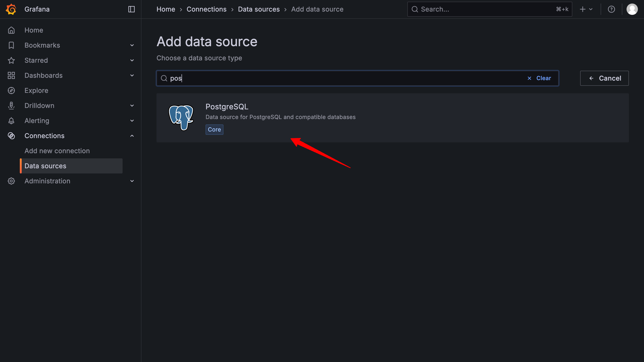Viewport: 644px width, 362px height.
Task: Click the PostgreSQL elephant logo
Action: 181,118
